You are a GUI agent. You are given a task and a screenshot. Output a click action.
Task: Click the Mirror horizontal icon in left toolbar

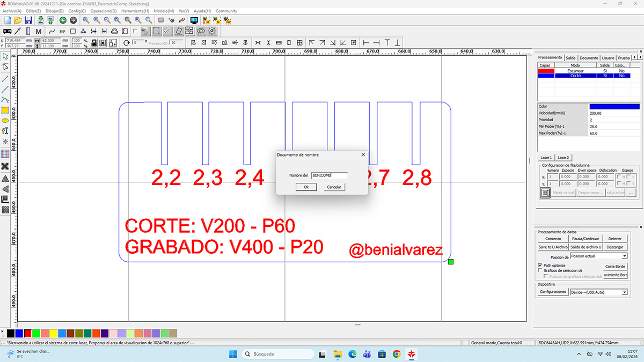[x=5, y=179]
